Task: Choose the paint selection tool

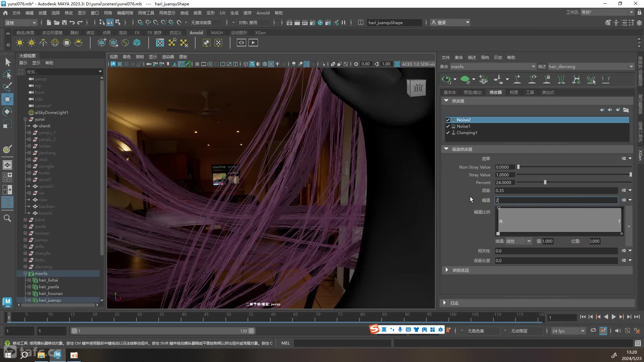Action: pyautogui.click(x=7, y=87)
